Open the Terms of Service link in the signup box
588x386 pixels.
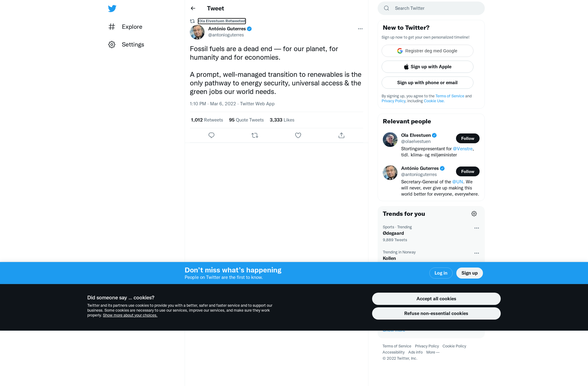tap(450, 96)
